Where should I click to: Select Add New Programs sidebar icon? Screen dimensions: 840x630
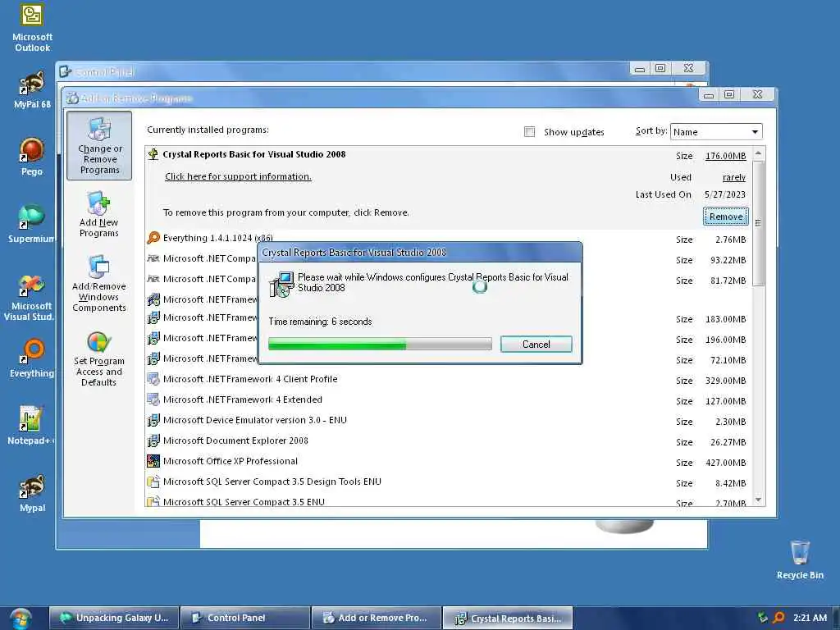99,214
